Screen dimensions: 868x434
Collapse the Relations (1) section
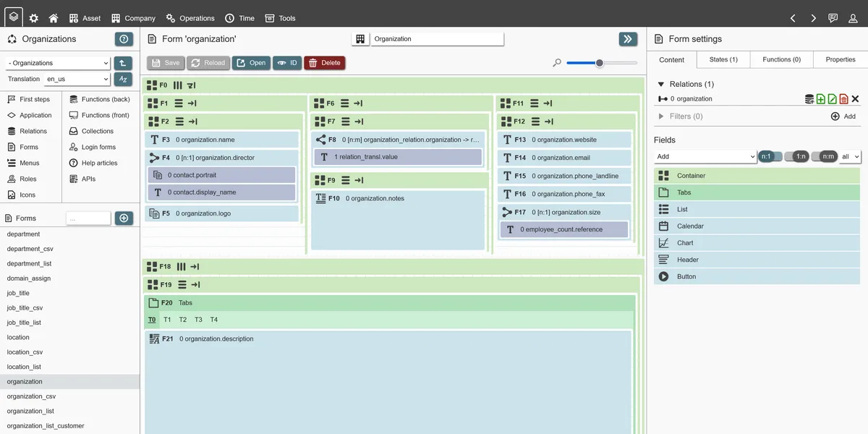[660, 84]
